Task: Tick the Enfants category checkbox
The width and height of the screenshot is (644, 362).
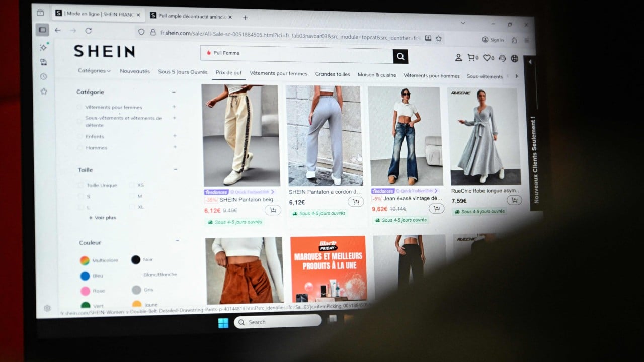Action: (x=79, y=136)
